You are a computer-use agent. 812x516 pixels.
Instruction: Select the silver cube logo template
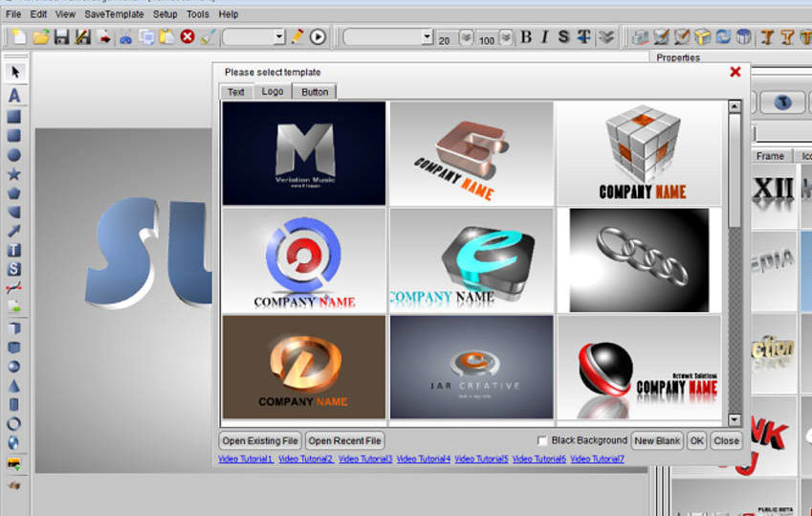point(639,153)
